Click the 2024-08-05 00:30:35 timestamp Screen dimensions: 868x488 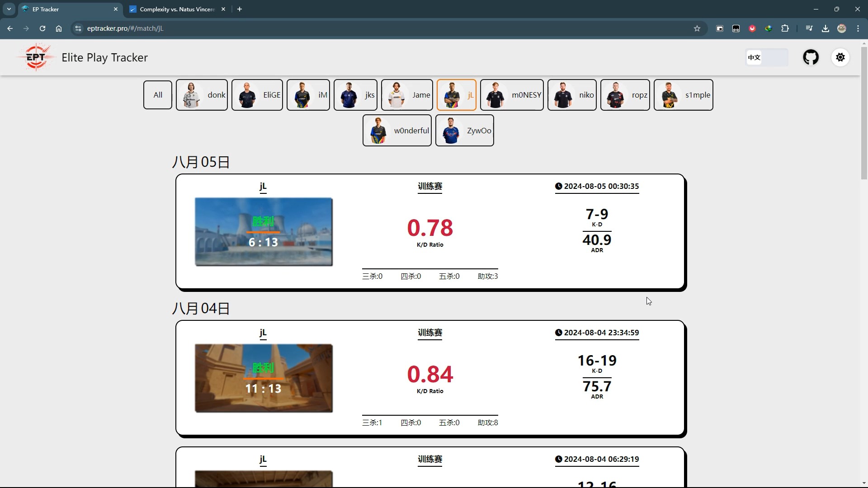[x=597, y=186]
